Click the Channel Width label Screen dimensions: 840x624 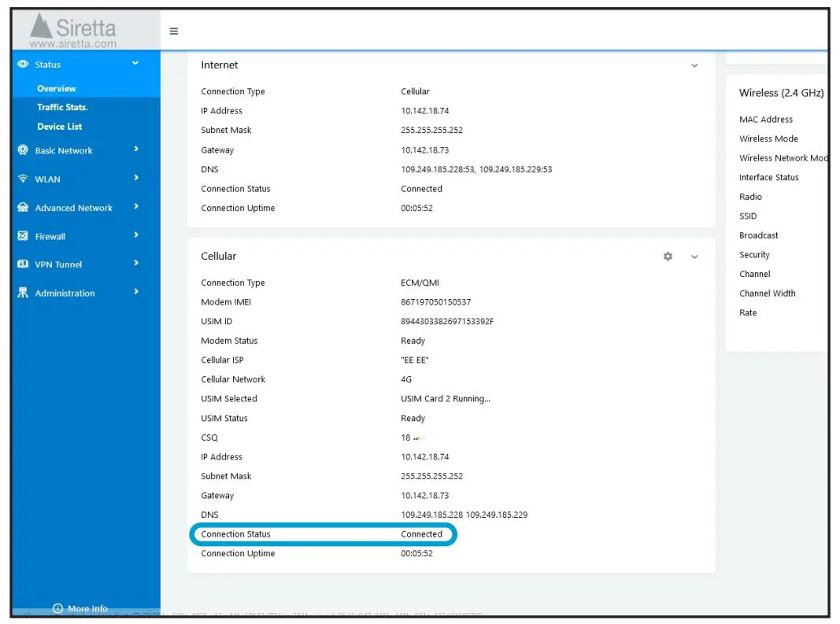767,293
